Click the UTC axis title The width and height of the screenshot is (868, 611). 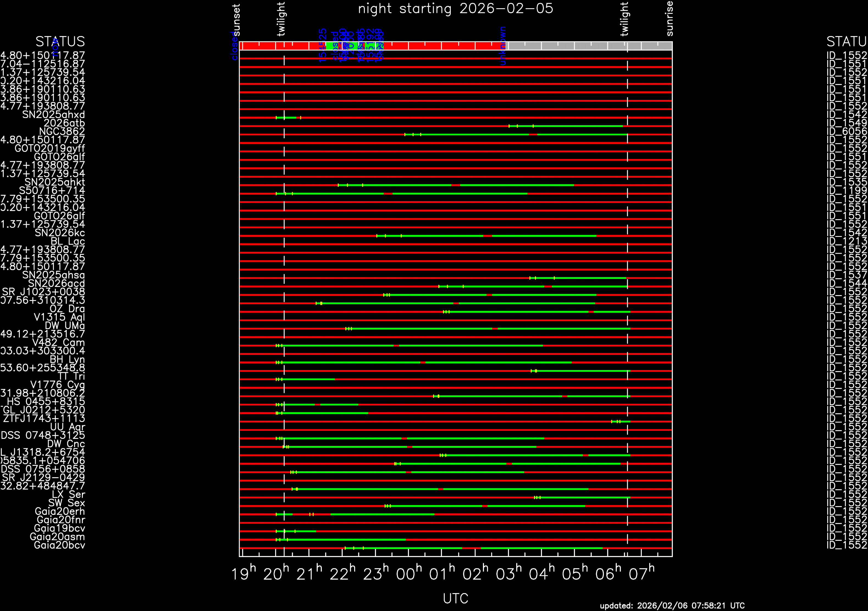point(455,598)
